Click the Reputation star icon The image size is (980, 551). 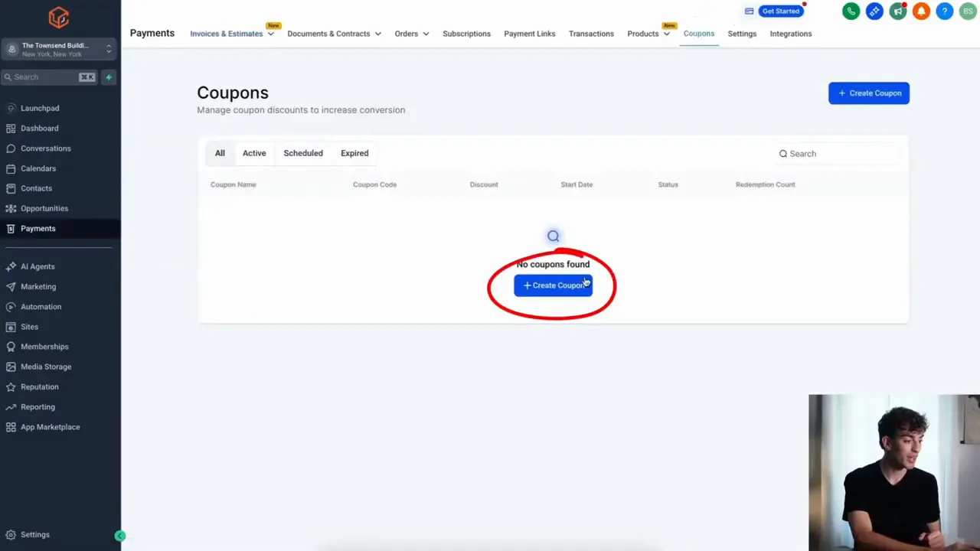[11, 386]
